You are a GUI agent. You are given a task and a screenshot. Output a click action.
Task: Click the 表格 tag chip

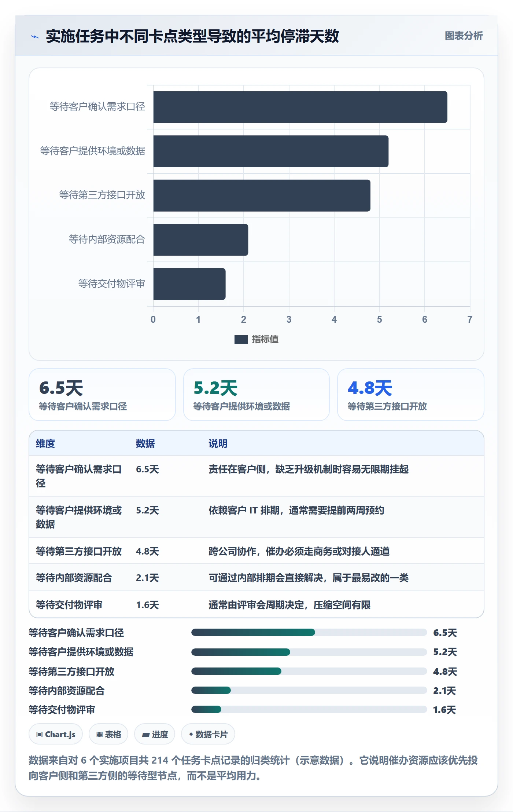108,734
